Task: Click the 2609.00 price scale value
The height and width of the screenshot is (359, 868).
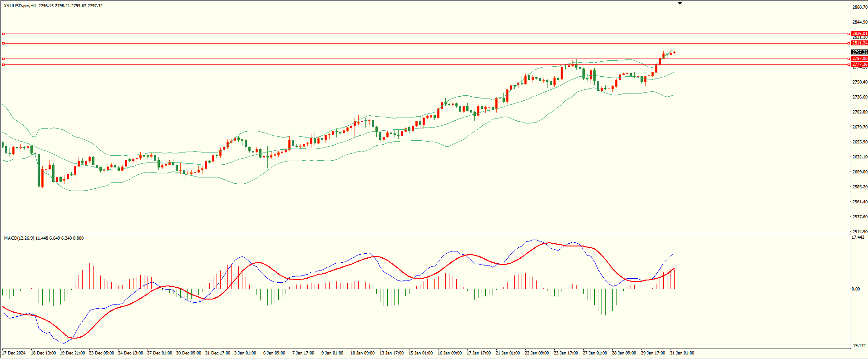Action: 860,172
